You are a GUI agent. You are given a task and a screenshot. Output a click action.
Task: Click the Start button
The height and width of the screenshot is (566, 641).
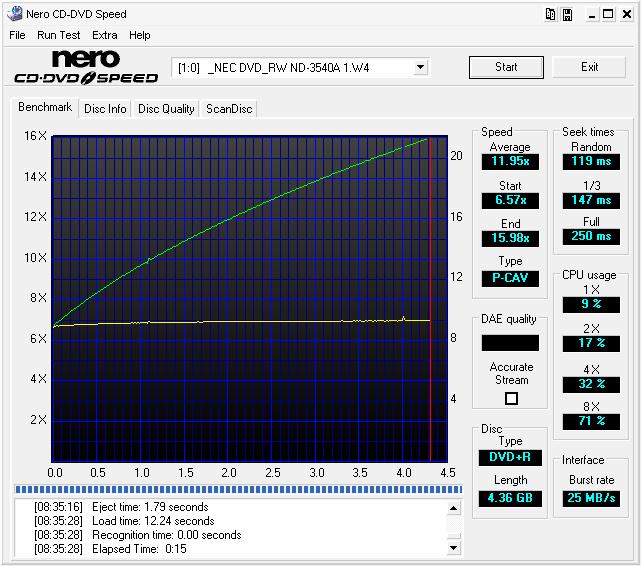click(x=506, y=67)
